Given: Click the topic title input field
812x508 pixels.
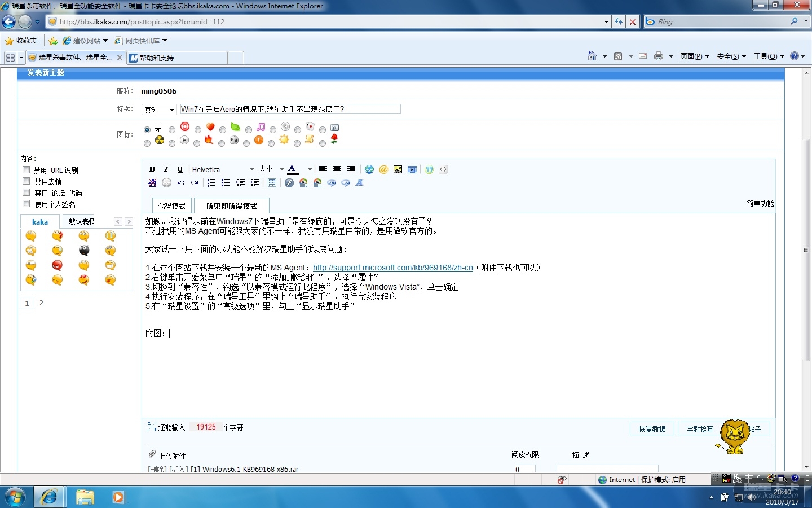Looking at the screenshot, I should [x=290, y=109].
